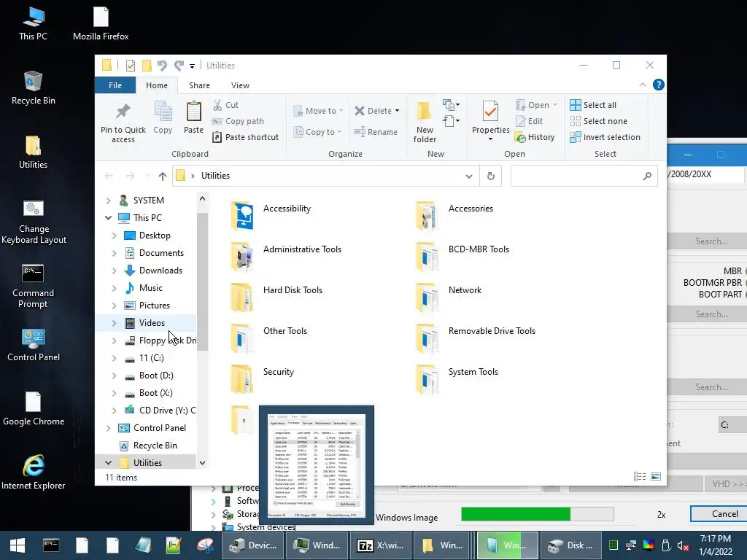747x560 pixels.
Task: Open address bar history dropdown
Action: [x=469, y=176]
